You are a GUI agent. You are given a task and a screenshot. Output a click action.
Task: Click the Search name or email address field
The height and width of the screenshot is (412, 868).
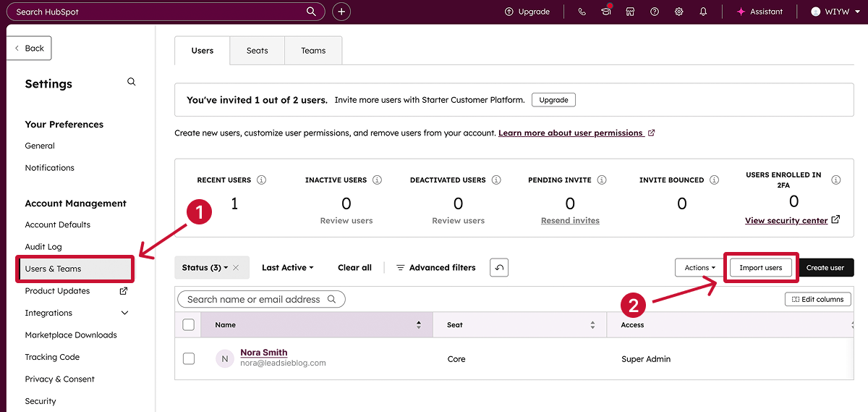[261, 299]
